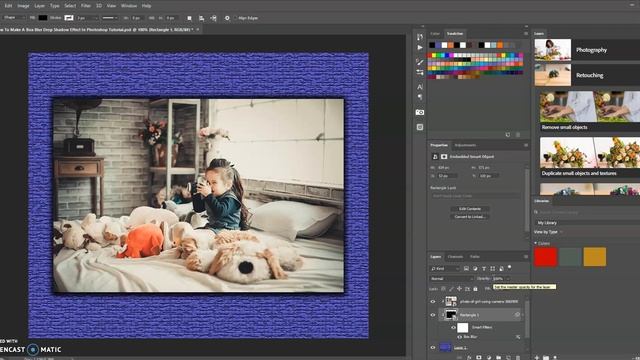Click the lock image pixels brush icon
The image size is (640, 360).
coord(451,289)
